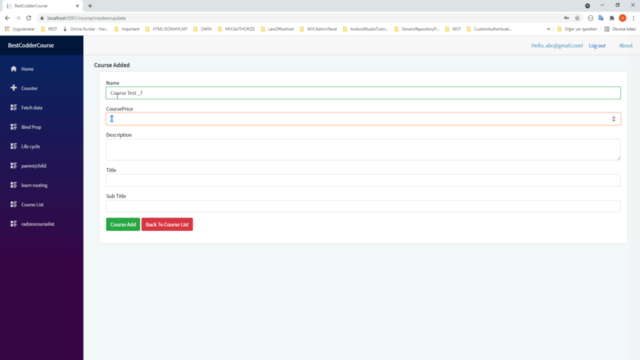Focus the Name input field

(x=363, y=93)
